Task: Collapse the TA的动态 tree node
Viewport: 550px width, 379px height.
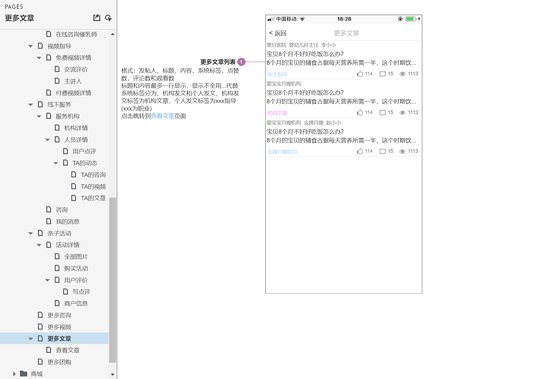Action: point(56,163)
